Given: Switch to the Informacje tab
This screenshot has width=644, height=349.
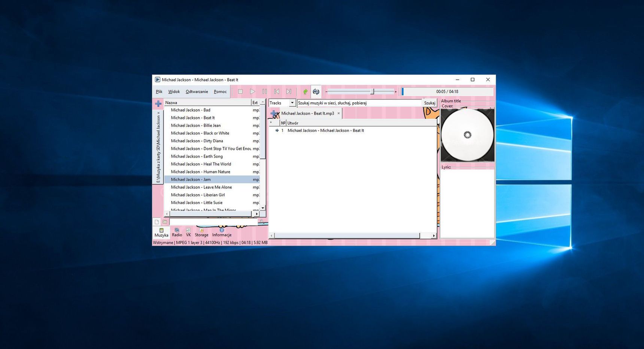Looking at the screenshot, I should pyautogui.click(x=222, y=233).
